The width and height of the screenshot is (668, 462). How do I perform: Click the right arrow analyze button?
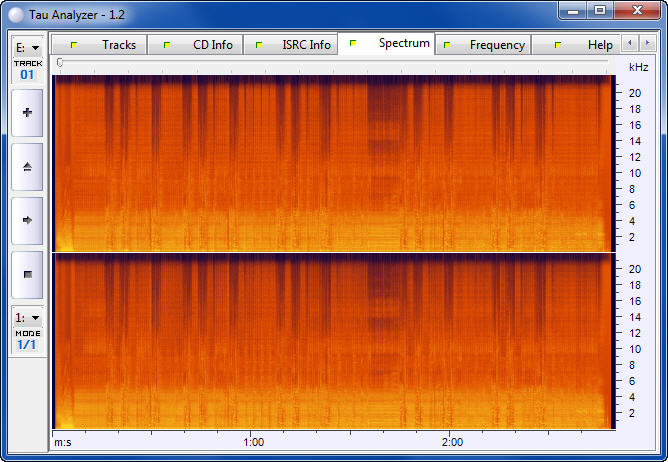tap(27, 220)
